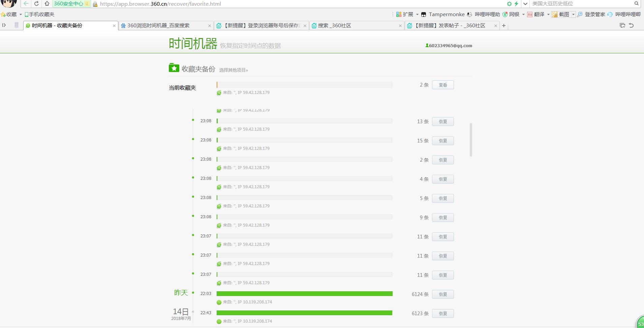The width and height of the screenshot is (644, 328).
Task: Click the new tab plus icon
Action: [504, 26]
